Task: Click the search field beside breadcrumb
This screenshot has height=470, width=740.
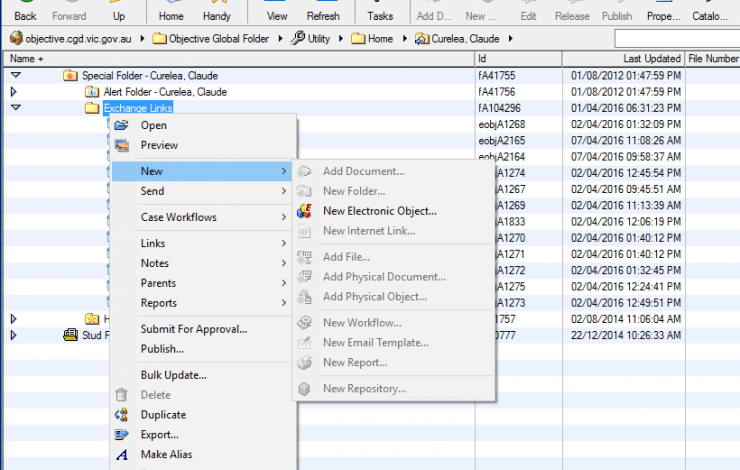Action: (x=676, y=38)
